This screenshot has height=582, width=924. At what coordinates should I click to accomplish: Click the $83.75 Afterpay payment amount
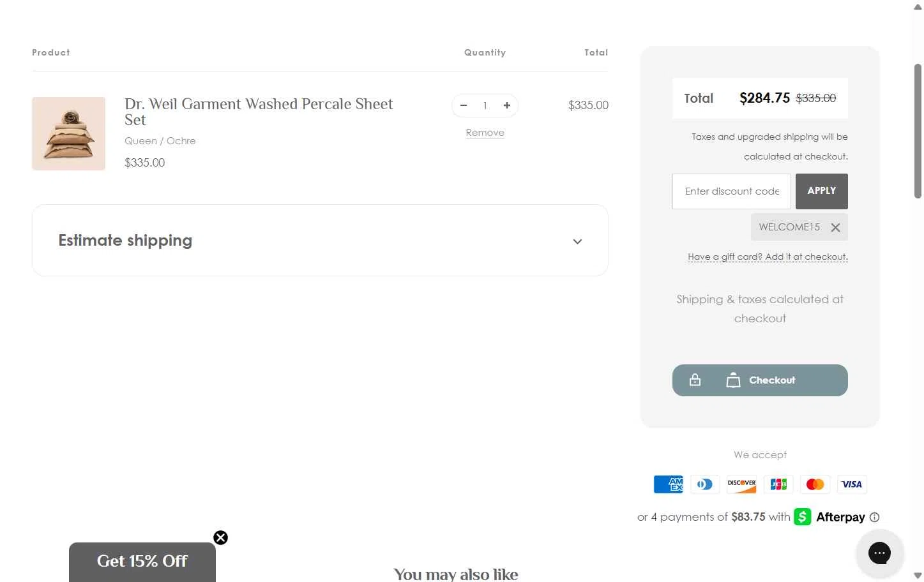coord(748,517)
